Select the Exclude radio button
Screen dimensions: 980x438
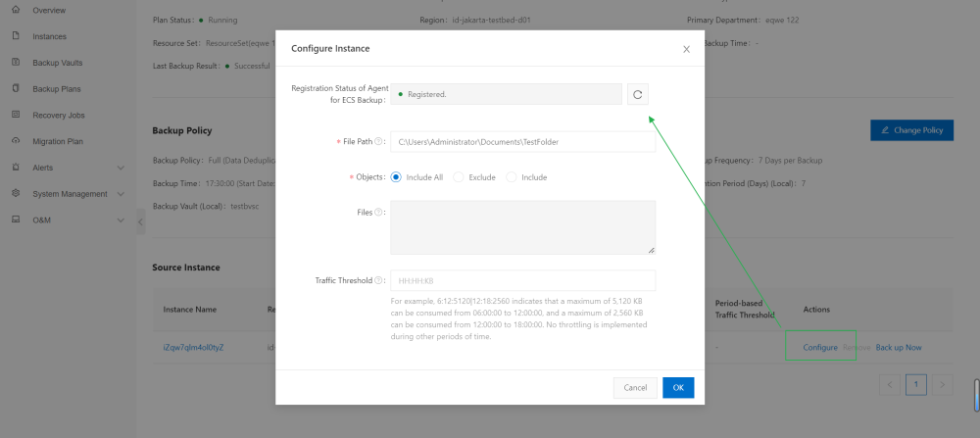click(x=458, y=177)
